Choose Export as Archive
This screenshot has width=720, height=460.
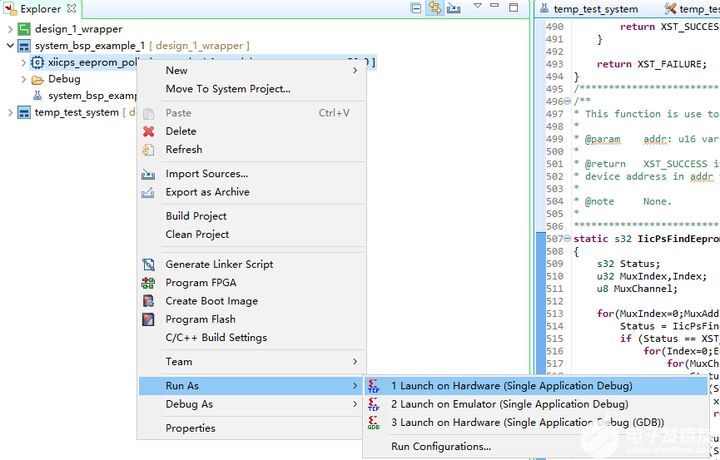[252, 192]
